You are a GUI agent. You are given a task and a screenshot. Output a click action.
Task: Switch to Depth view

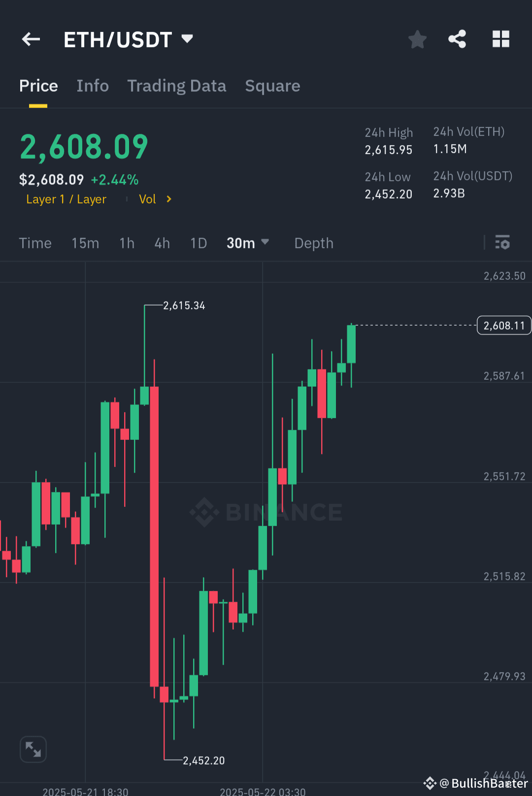313,243
